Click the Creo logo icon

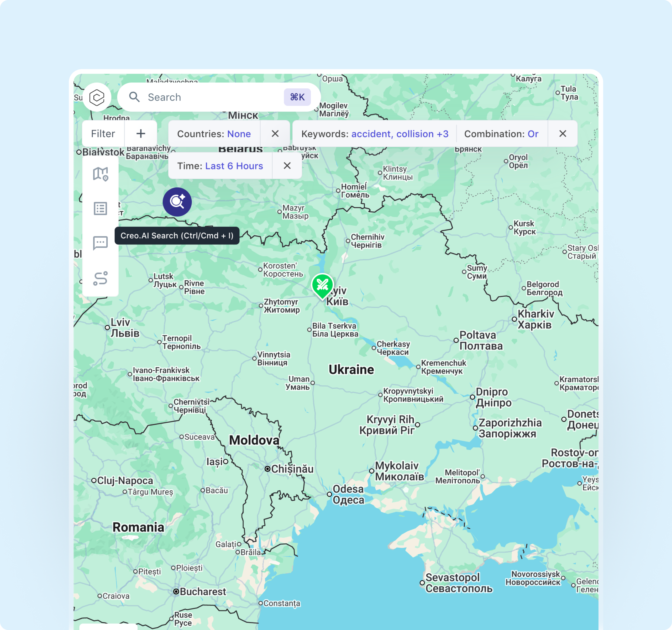97,97
